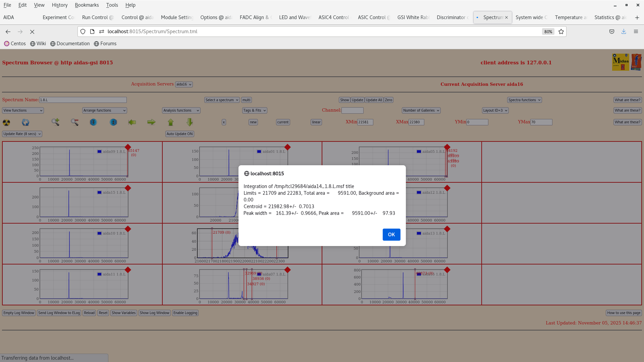Set browser zoom via the 80% control
This screenshot has width=644, height=362.
click(x=548, y=32)
